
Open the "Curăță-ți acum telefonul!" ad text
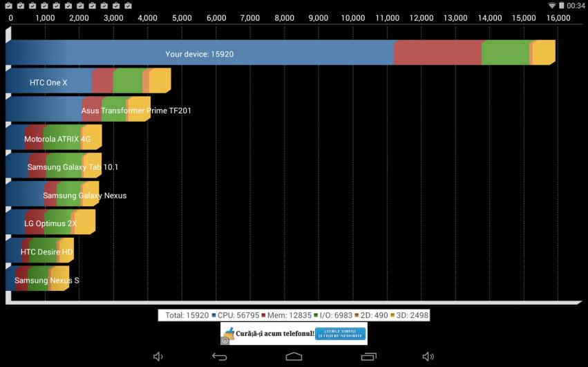point(275,333)
